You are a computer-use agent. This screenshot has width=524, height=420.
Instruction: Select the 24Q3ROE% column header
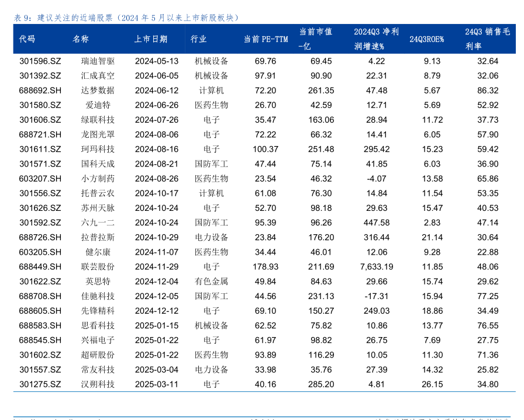coord(426,39)
